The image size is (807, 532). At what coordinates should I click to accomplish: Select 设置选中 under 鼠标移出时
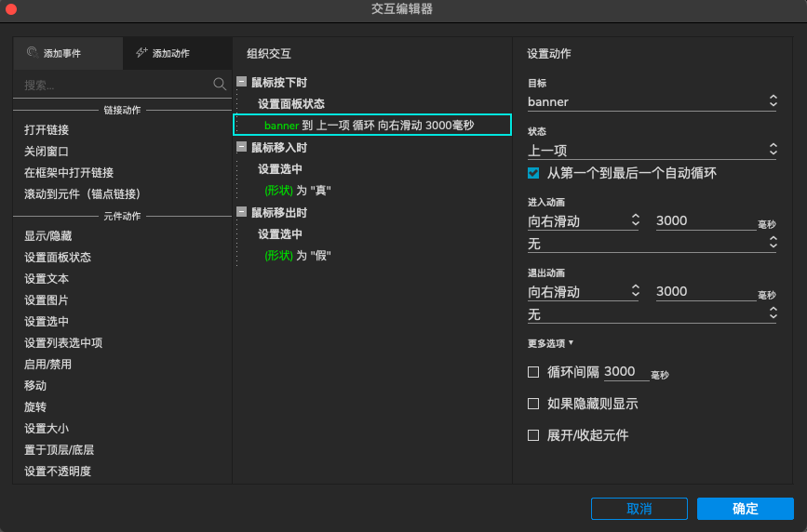(x=280, y=234)
